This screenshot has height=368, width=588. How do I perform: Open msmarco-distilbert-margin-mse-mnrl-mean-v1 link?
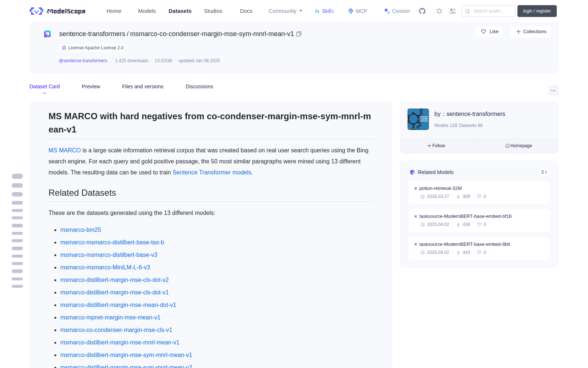tap(120, 342)
